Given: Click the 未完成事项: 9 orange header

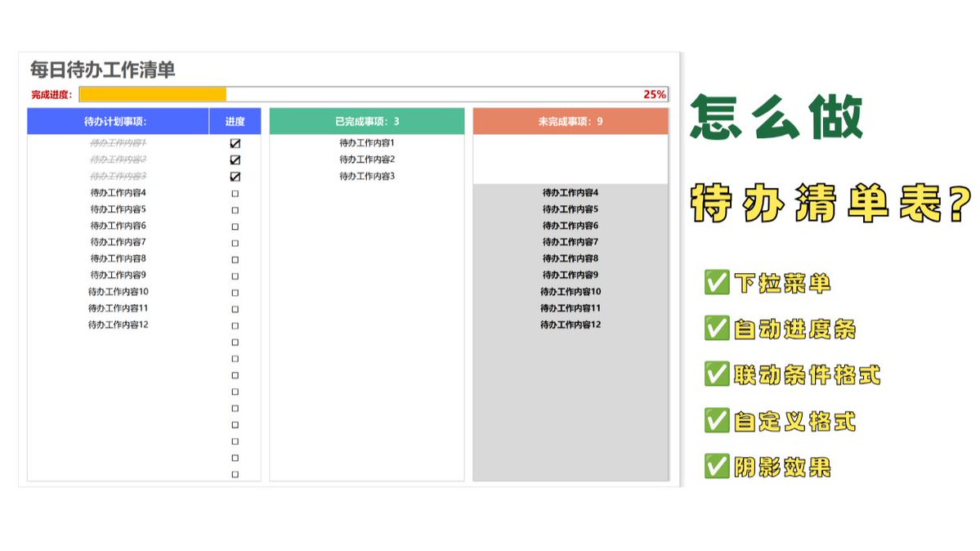Looking at the screenshot, I should (x=571, y=121).
